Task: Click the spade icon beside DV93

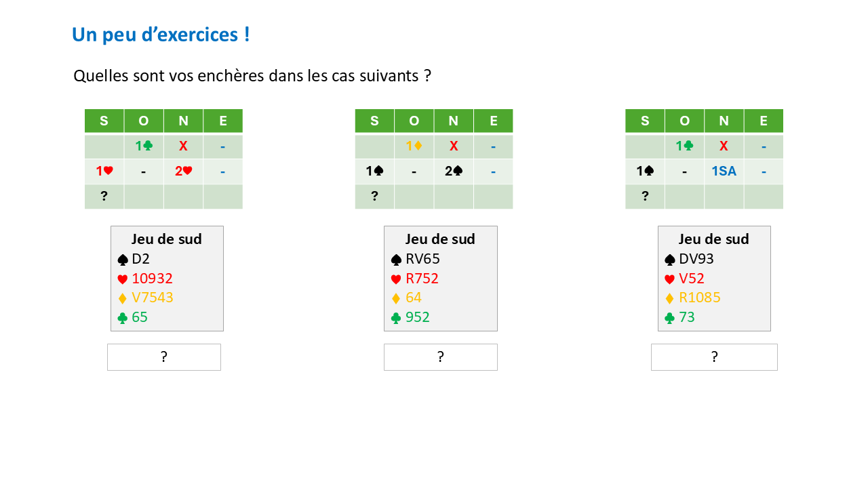Action: click(x=670, y=260)
